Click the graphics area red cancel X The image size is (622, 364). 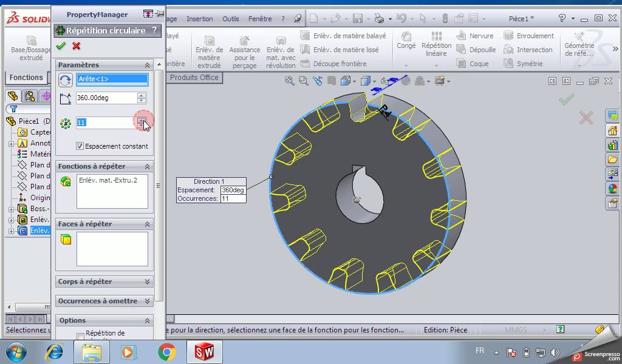coord(586,118)
